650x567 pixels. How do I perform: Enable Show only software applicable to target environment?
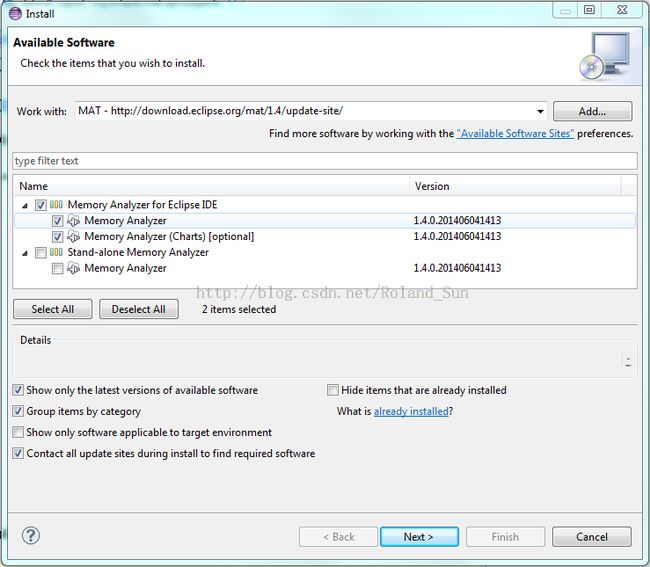coord(18,432)
